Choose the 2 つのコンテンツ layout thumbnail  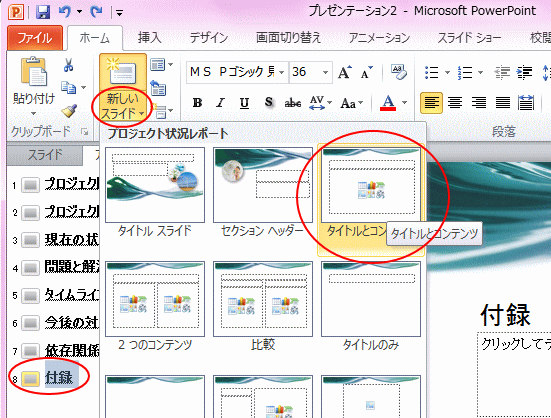155,299
